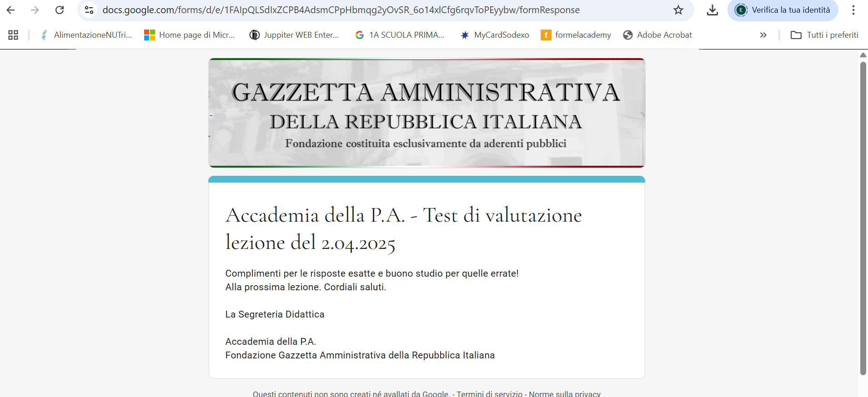Click the page vertical scrollbar thumb
This screenshot has height=397, width=868.
click(x=863, y=218)
